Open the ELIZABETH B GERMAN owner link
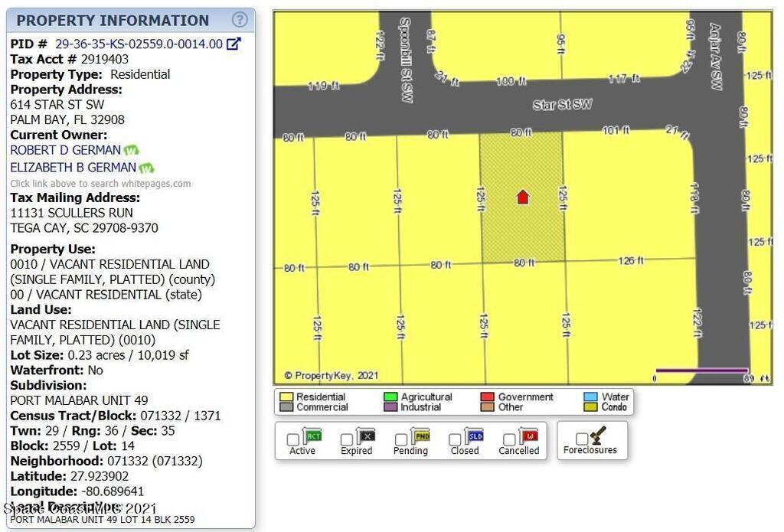 (73, 167)
